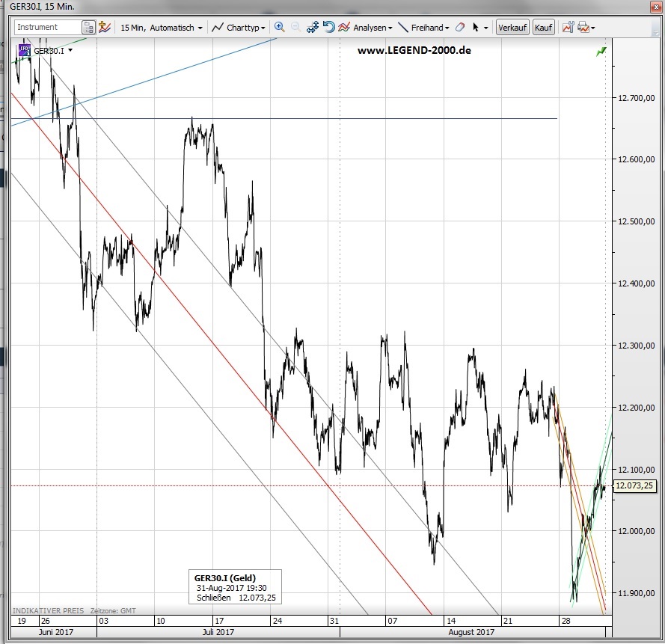Open the Freihand drawing menu
Image resolution: width=665 pixels, height=644 pixels.
pos(423,28)
